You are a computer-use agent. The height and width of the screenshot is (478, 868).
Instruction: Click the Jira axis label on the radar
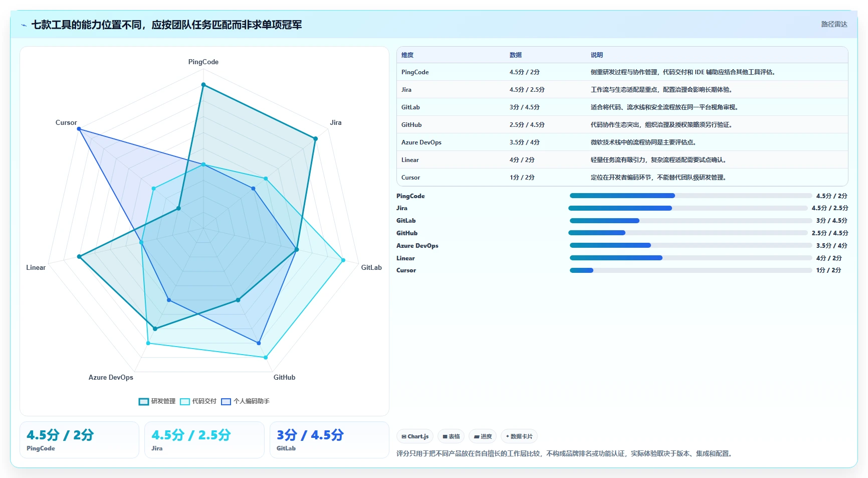click(x=336, y=122)
